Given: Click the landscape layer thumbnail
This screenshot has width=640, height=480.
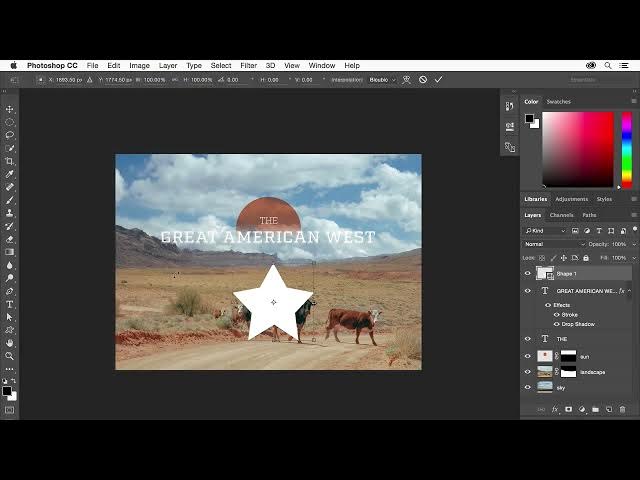Looking at the screenshot, I should [545, 372].
